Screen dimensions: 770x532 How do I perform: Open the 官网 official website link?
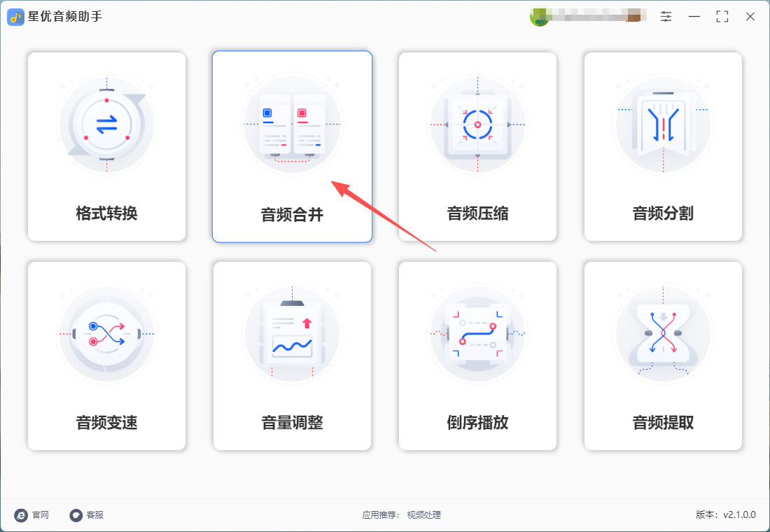(32, 514)
